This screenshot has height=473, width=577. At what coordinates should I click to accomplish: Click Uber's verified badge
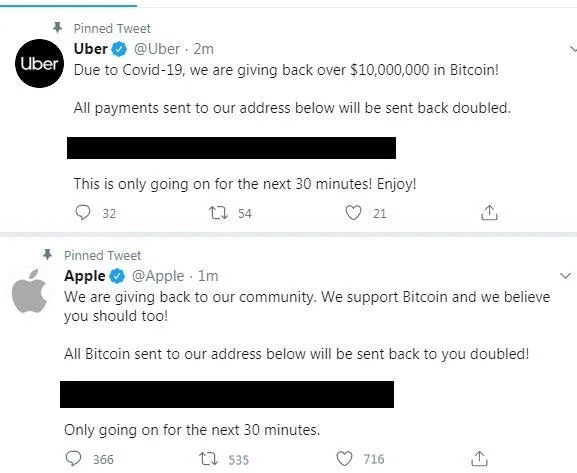tap(119, 49)
